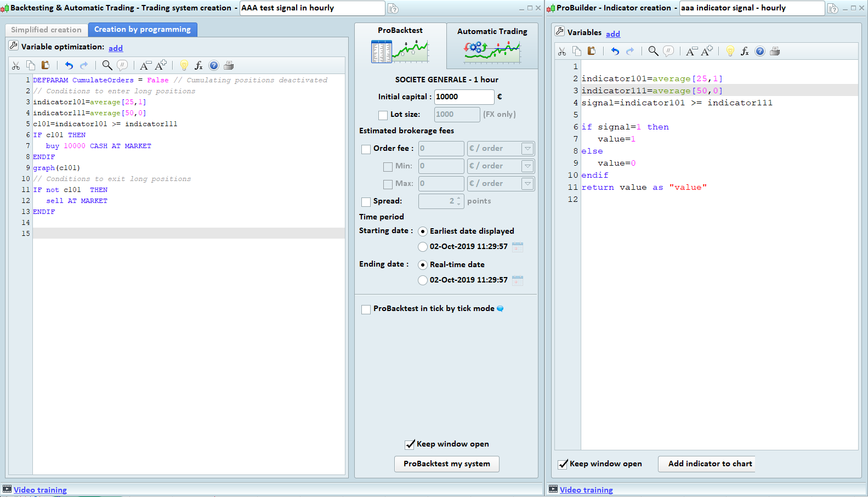Enable the Spread checkbox
Image resolution: width=868 pixels, height=497 pixels.
[x=366, y=202]
